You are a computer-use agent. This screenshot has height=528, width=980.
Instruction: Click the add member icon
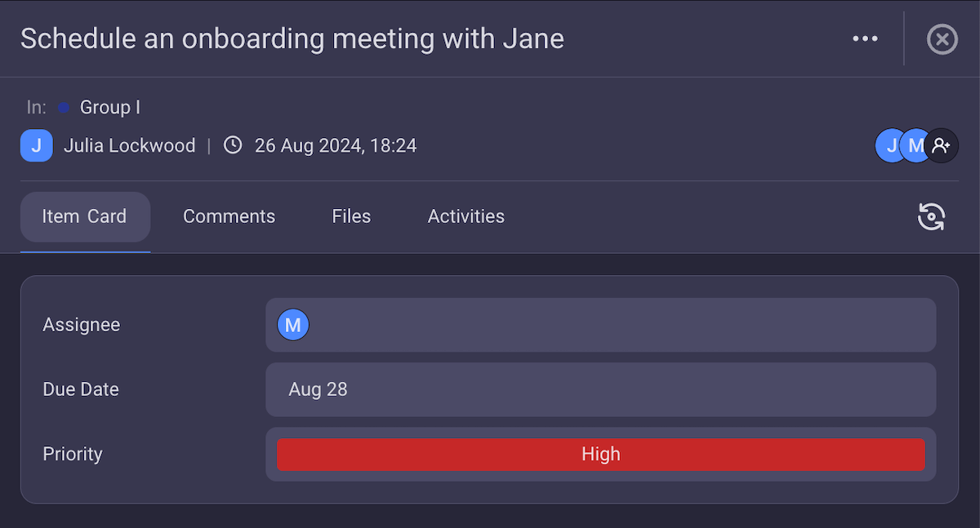coord(942,146)
